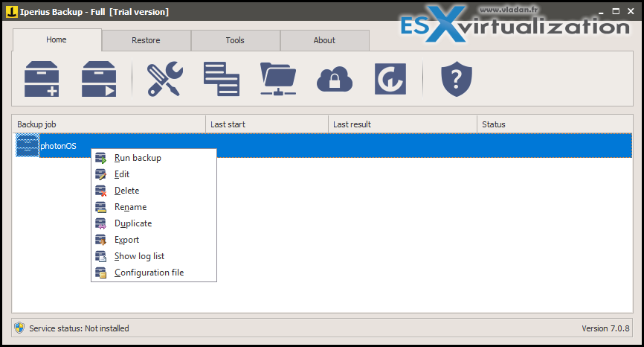The width and height of the screenshot is (644, 347).
Task: Switch to the Home tab
Action: [x=57, y=39]
